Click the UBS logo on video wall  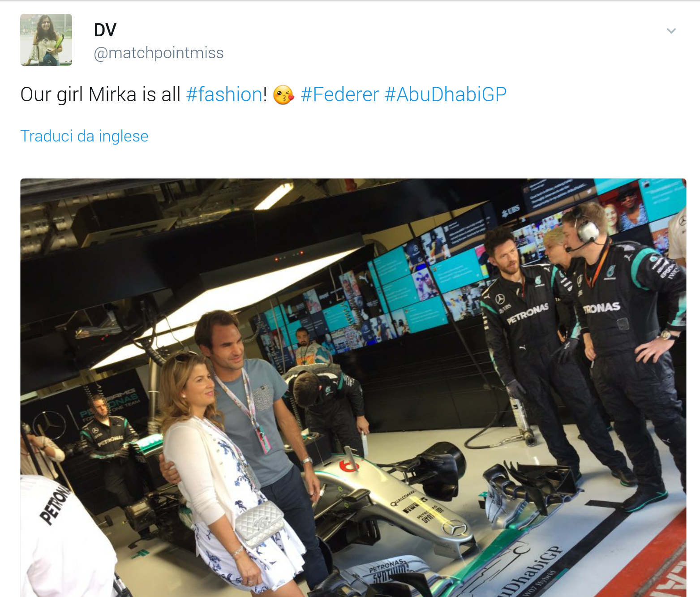(x=511, y=210)
